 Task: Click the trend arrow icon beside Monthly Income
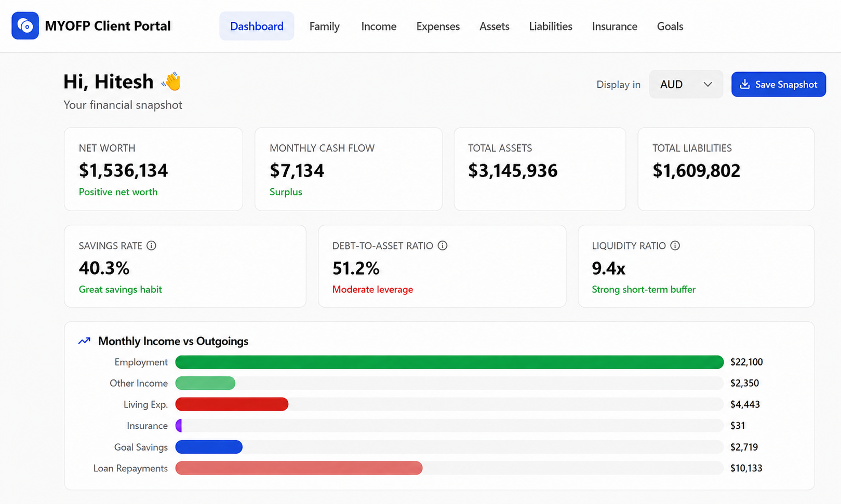click(x=84, y=341)
